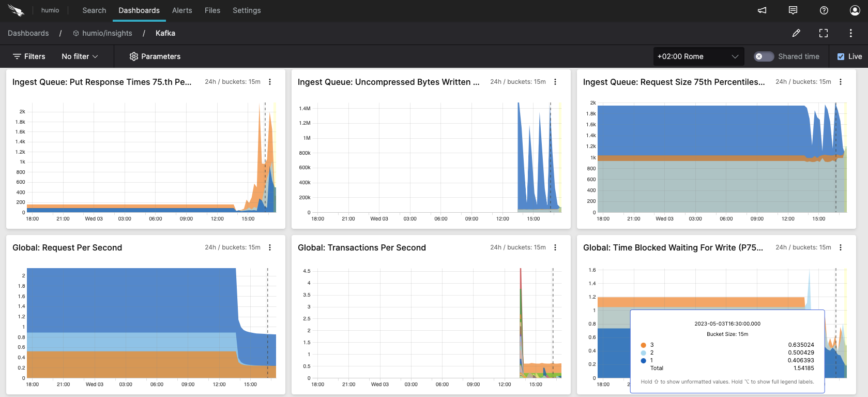Switch to the Search tab

(x=94, y=10)
